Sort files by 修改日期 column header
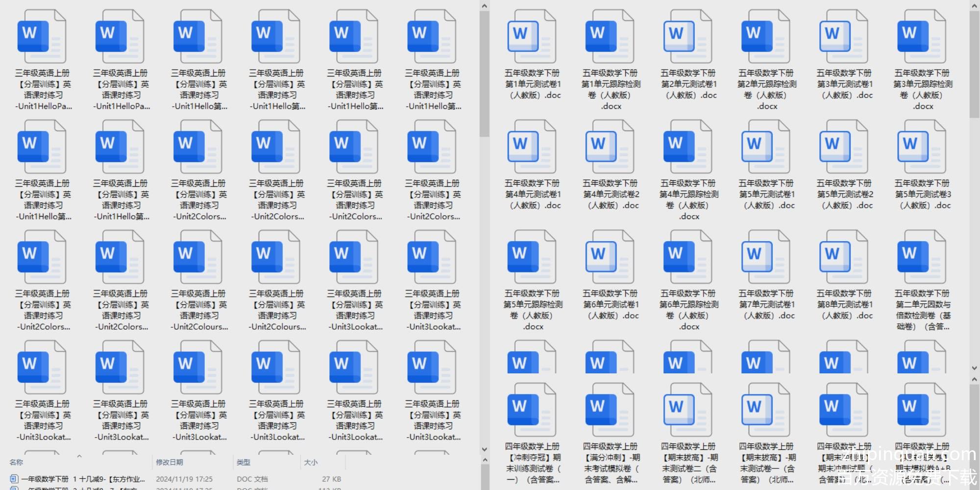This screenshot has width=980, height=490. coord(170,462)
